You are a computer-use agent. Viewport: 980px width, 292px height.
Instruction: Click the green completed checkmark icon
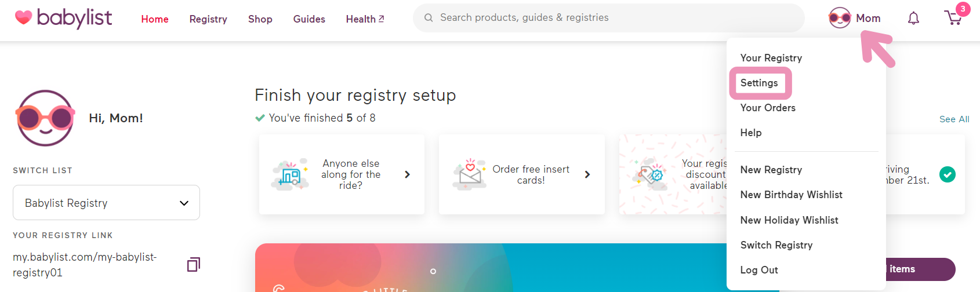[948, 174]
